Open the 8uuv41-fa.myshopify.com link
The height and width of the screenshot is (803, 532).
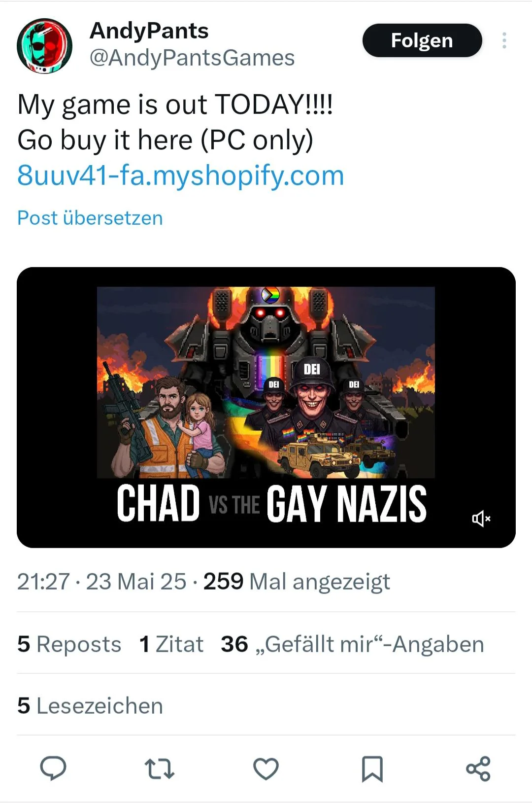[x=180, y=175]
